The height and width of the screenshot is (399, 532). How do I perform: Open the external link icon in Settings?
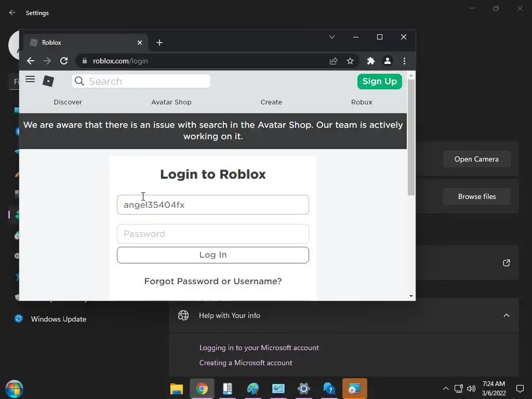506,263
